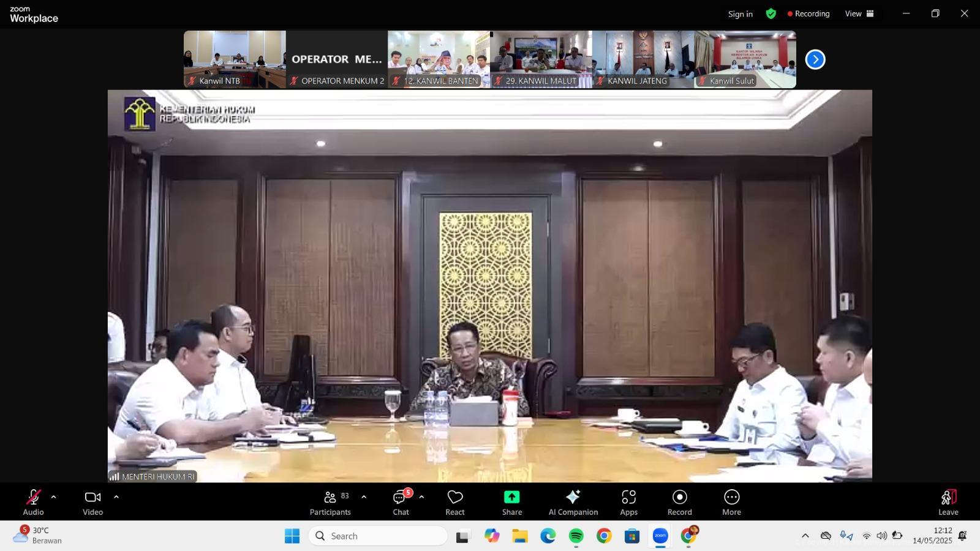Open the React emoji menu
Image resolution: width=980 pixels, height=551 pixels.
pos(454,502)
